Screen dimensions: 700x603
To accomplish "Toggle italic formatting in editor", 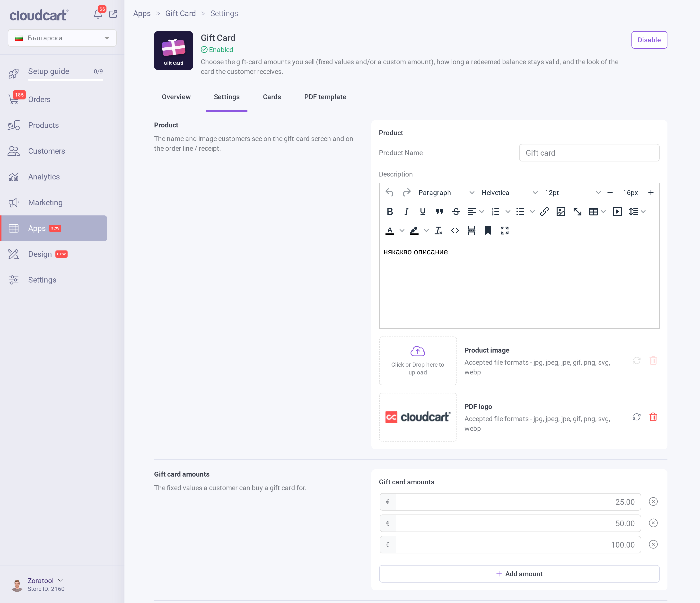I will [x=406, y=212].
